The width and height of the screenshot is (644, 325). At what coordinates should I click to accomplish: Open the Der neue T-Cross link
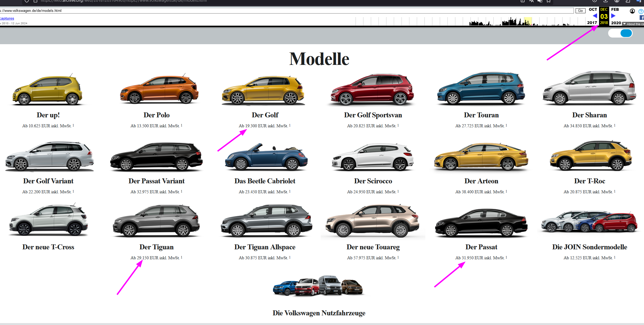[48, 247]
